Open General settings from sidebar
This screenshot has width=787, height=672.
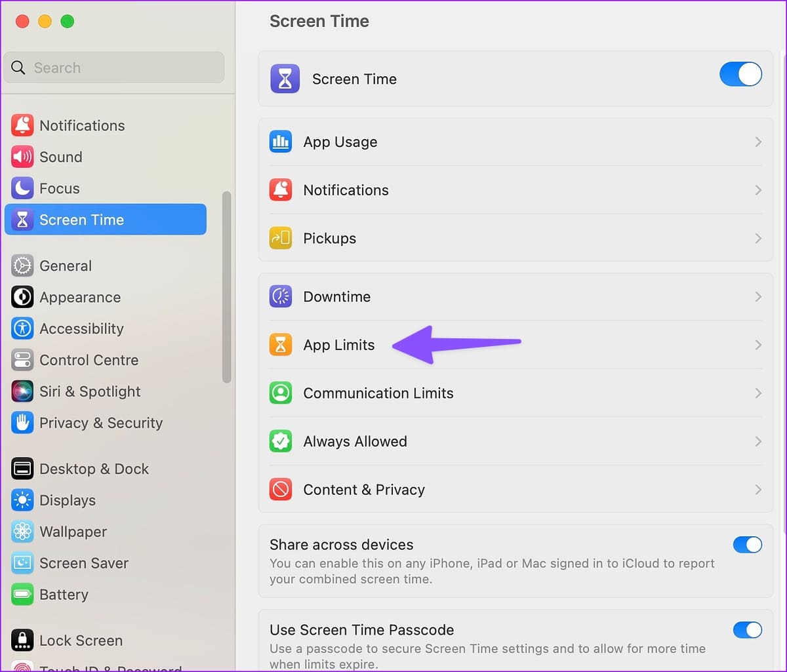click(x=106, y=266)
